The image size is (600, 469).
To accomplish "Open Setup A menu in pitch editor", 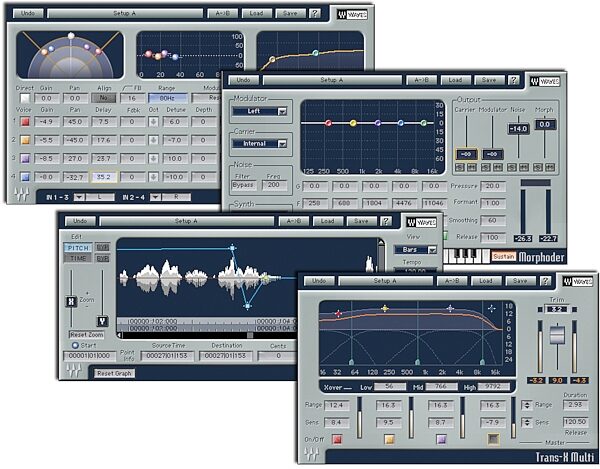I will coord(186,221).
